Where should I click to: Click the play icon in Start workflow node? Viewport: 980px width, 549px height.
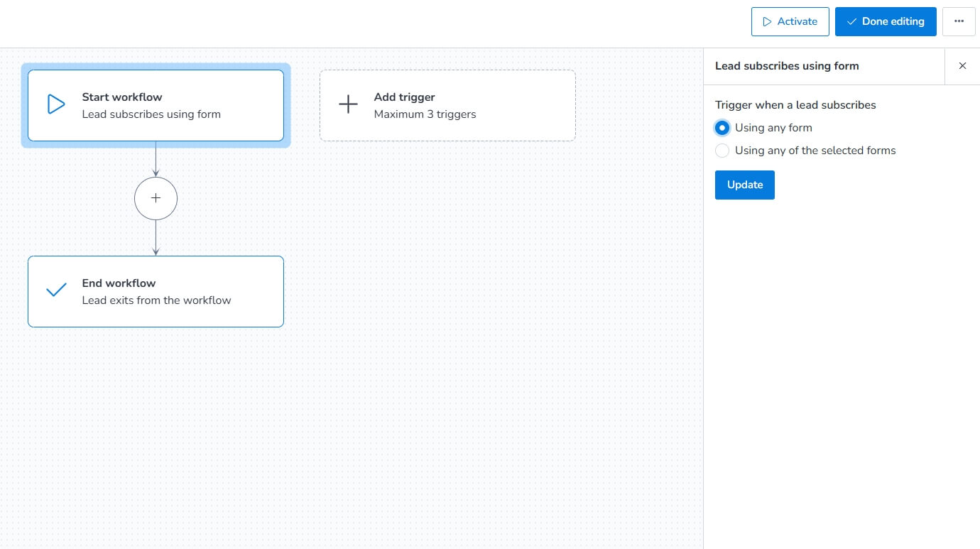tap(56, 105)
